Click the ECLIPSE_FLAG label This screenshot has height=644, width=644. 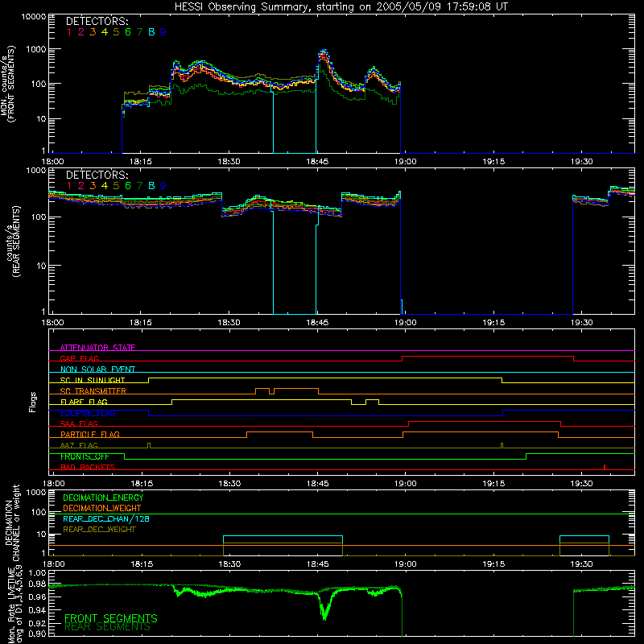pyautogui.click(x=88, y=413)
